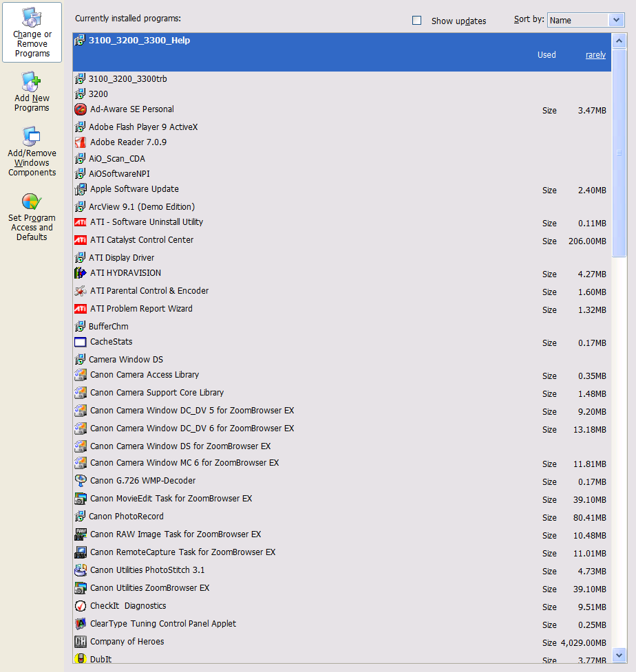Click ClearType Tuning Control Panel Applet icon
The width and height of the screenshot is (636, 672).
(x=81, y=624)
